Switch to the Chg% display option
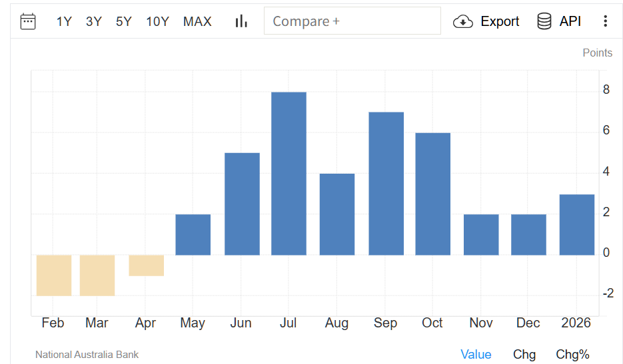Image resolution: width=623 pixels, height=364 pixels. (572, 355)
